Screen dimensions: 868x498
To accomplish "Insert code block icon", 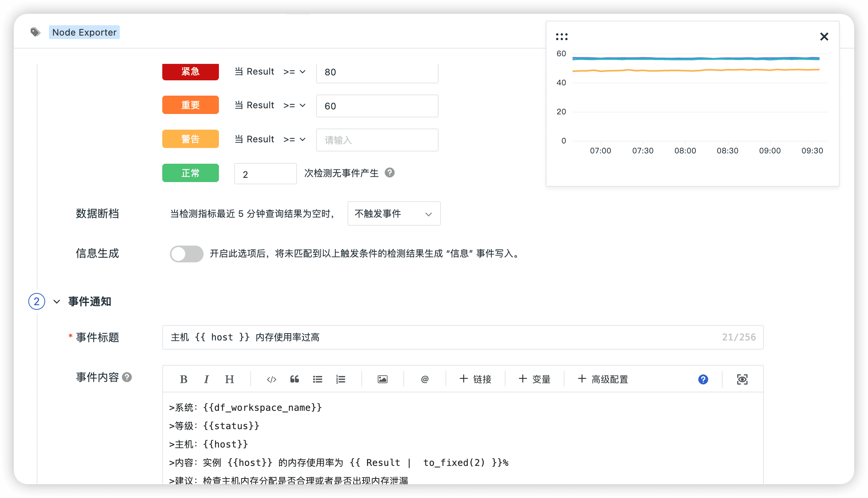I will [x=271, y=379].
